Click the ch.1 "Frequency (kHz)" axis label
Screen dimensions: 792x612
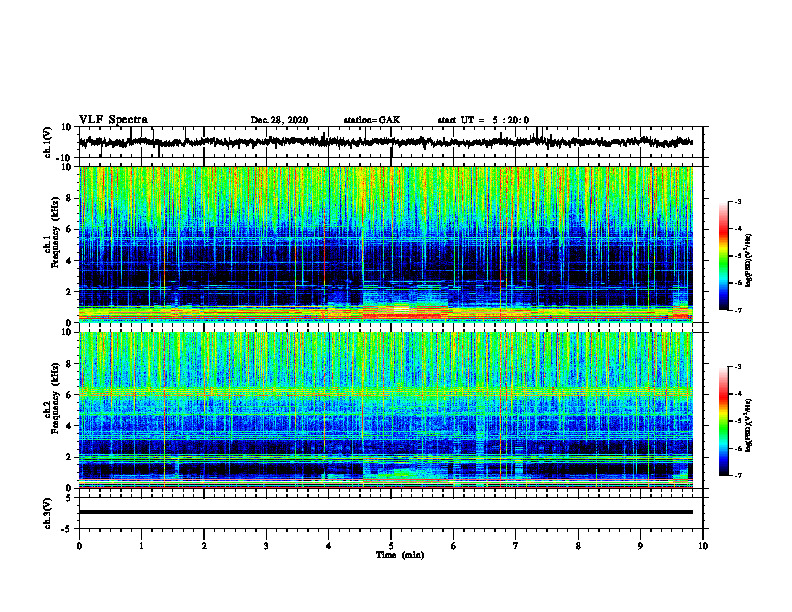55,233
